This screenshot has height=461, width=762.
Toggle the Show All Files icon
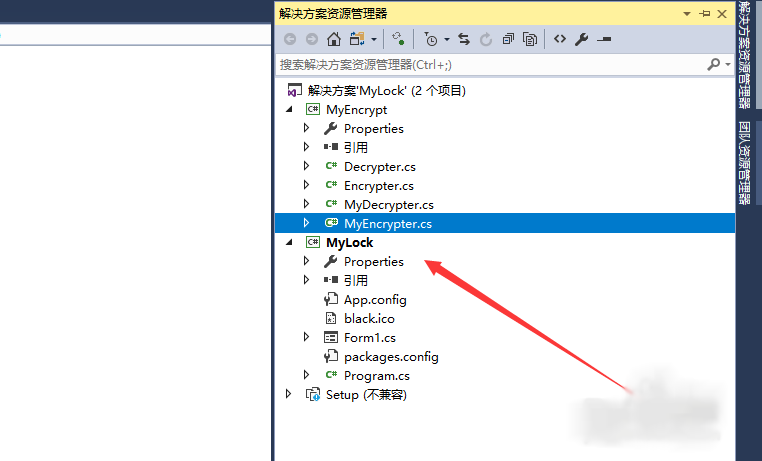pyautogui.click(x=530, y=39)
